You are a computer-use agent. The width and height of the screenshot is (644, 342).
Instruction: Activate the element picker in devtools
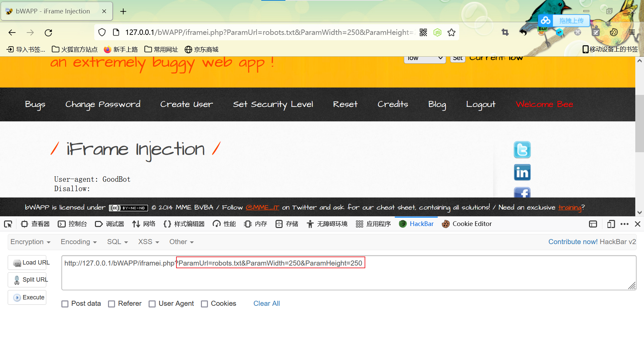8,224
